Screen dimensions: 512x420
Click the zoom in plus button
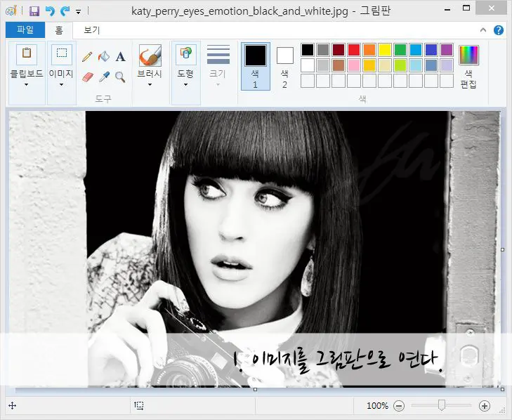484,406
